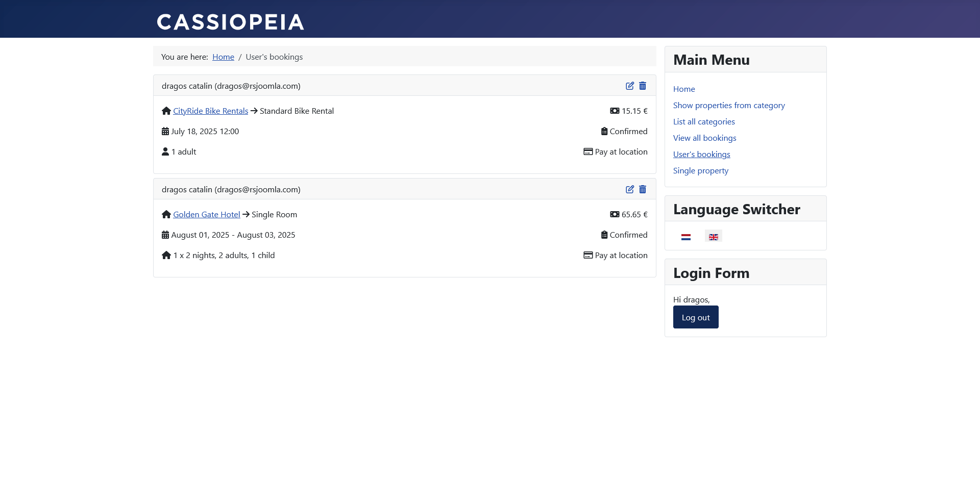The height and width of the screenshot is (483, 980).
Task: Click Single Room text
Action: [x=274, y=214]
